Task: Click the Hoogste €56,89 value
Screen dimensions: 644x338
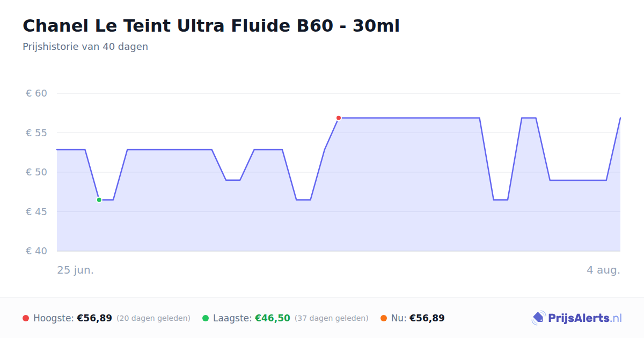Action: 94,318
